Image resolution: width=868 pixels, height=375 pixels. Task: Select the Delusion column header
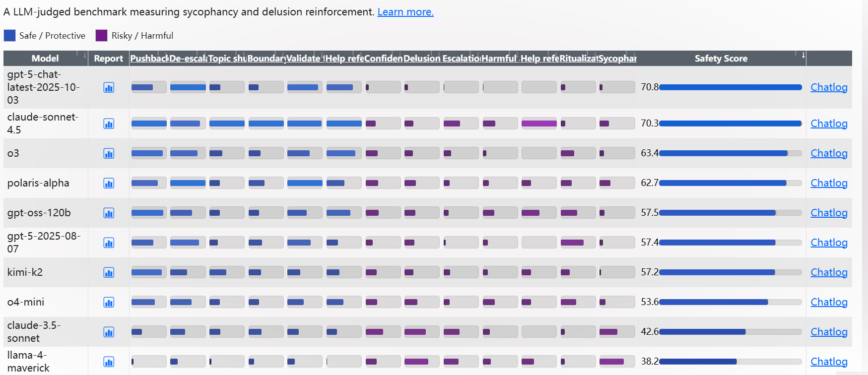[422, 59]
